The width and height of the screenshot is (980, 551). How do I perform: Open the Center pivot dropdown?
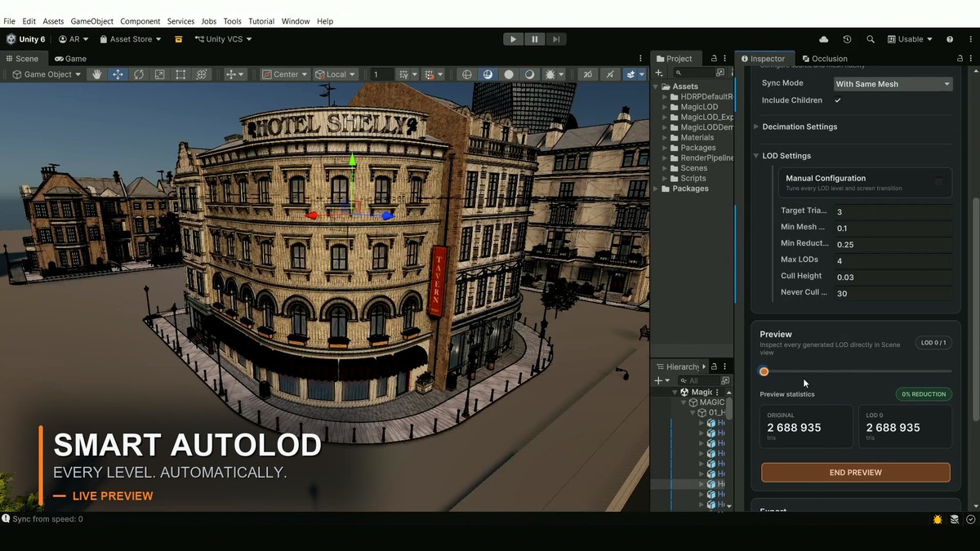tap(284, 74)
